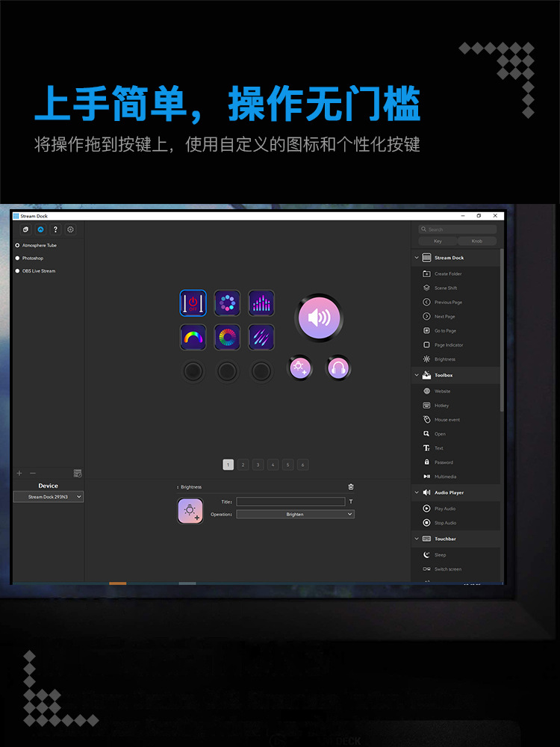Go to page 5
560x747 pixels.
point(287,465)
